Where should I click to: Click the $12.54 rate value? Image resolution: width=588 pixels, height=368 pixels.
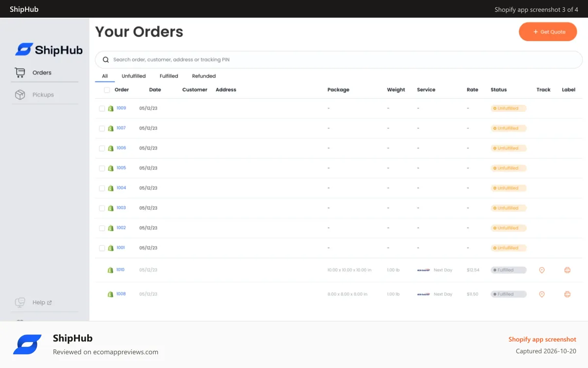pos(473,270)
